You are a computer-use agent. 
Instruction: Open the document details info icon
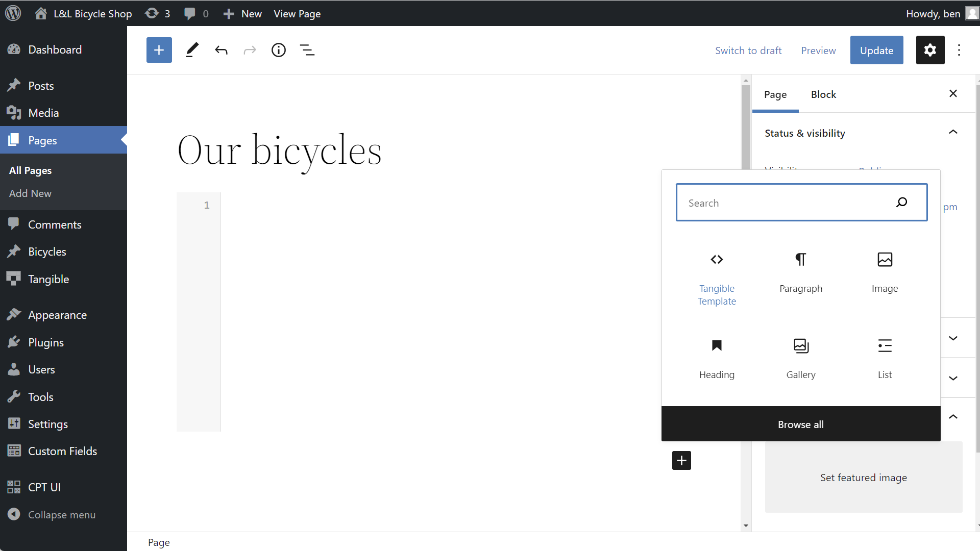278,50
